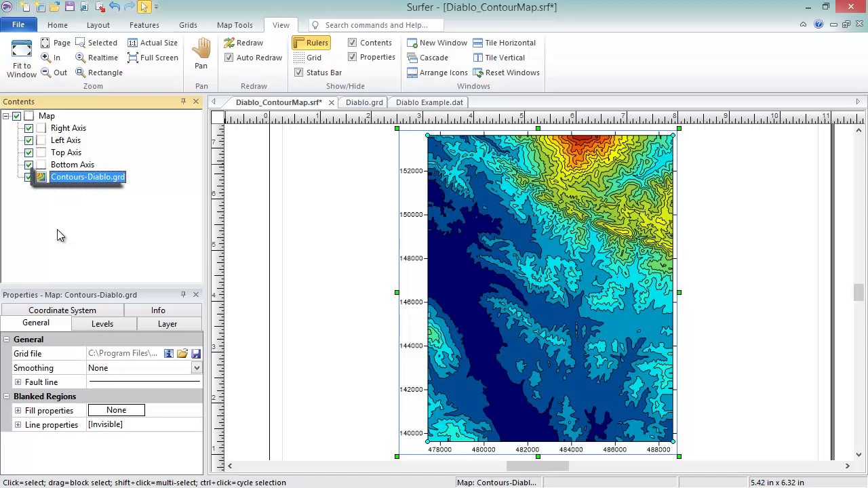The image size is (868, 488).
Task: Click the Save icon in quick access toolbar
Action: tap(70, 7)
